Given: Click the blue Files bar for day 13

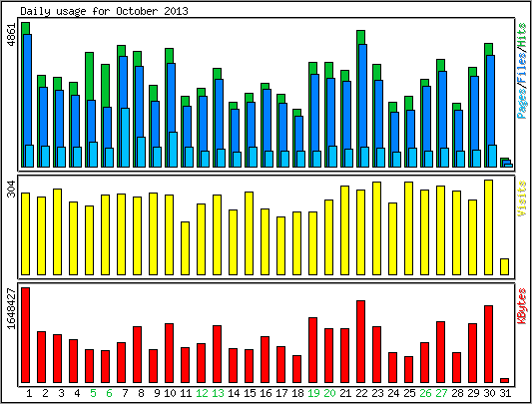Looking at the screenshot, I should pos(220,114).
